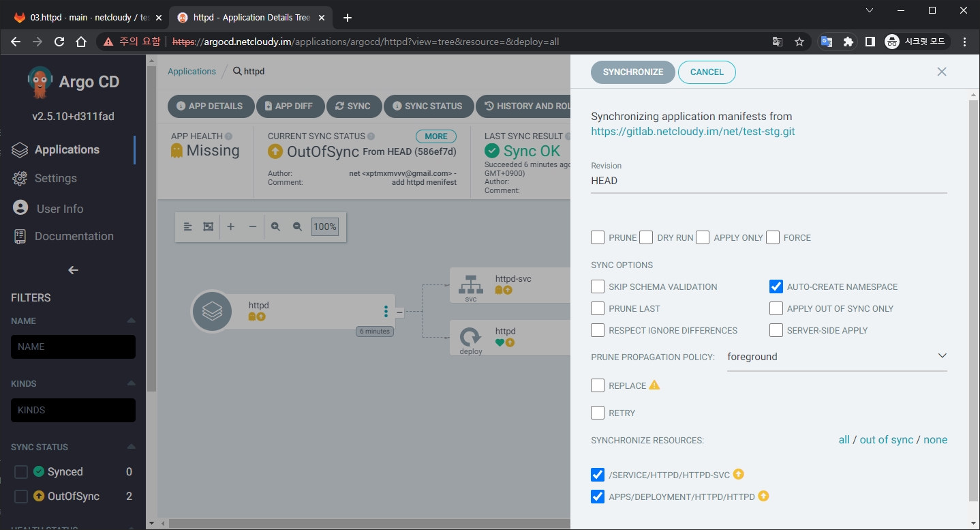The image size is (980, 530).
Task: Click the plus expand-all icon
Action: [x=231, y=226]
